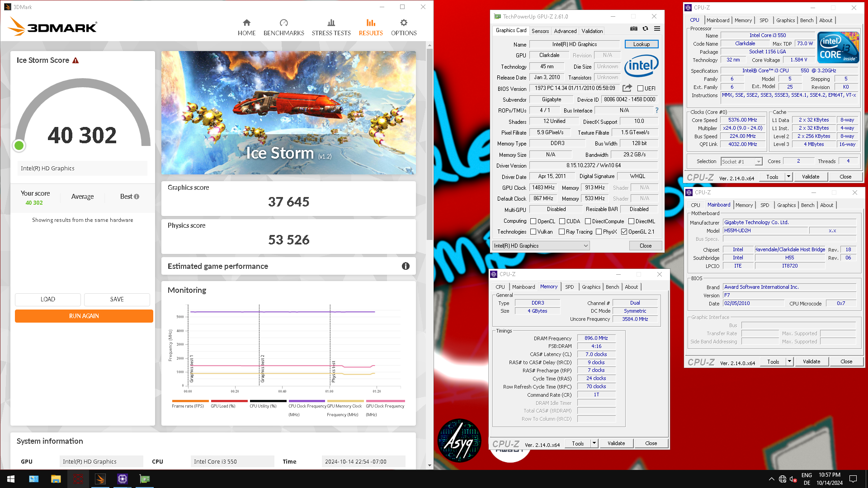Screen dimensions: 868x488
Task: Toggle the DirectML checkbox
Action: (631, 221)
